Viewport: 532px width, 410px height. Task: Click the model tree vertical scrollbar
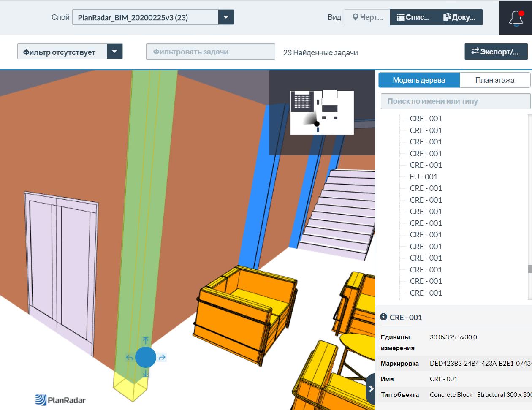(x=529, y=269)
